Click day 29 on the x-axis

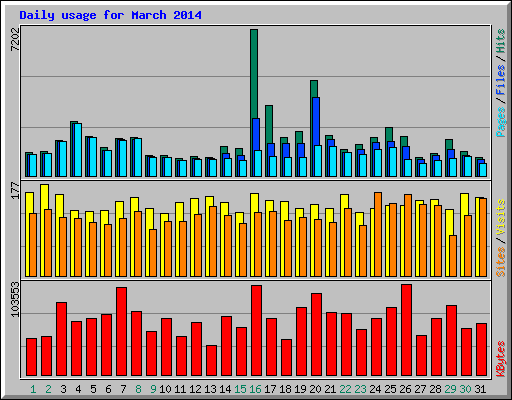tap(450, 389)
